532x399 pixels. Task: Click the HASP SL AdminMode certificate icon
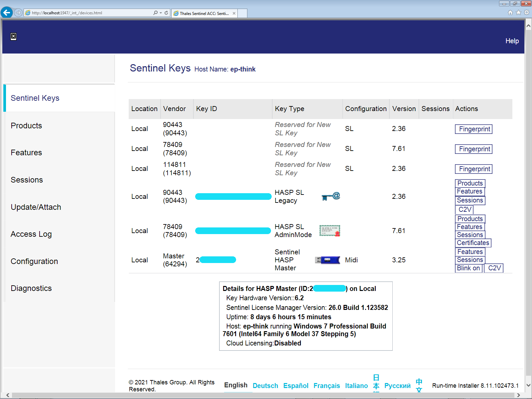pos(330,230)
